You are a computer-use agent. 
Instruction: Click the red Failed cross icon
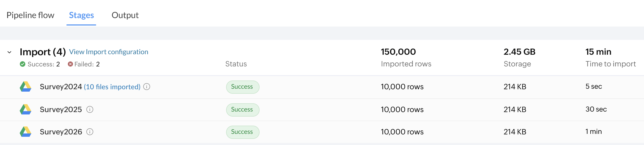click(70, 64)
